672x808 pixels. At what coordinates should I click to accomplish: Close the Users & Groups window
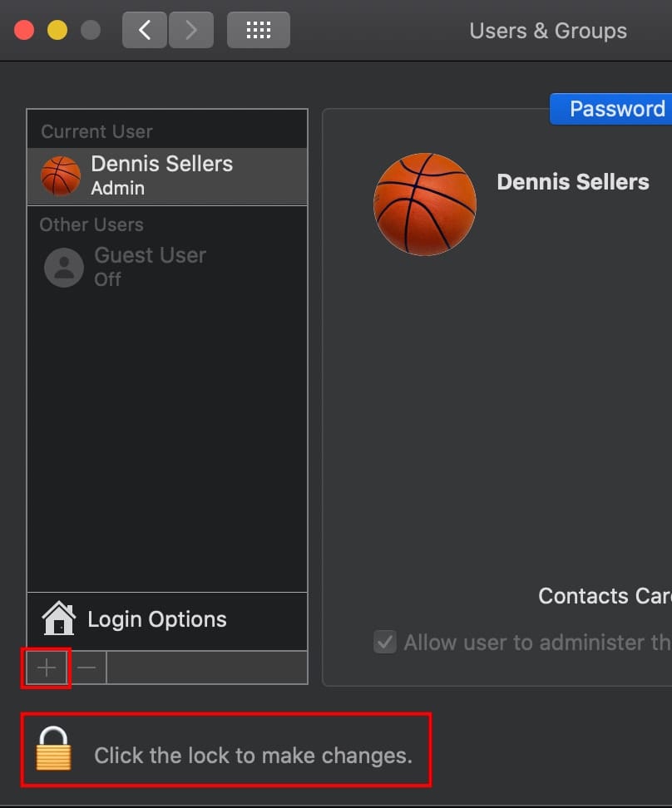pos(24,31)
